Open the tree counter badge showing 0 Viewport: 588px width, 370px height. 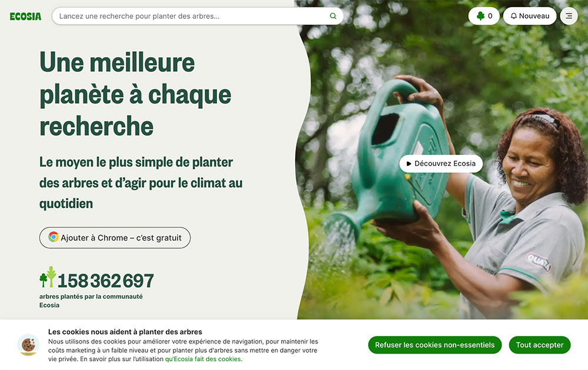coord(484,16)
